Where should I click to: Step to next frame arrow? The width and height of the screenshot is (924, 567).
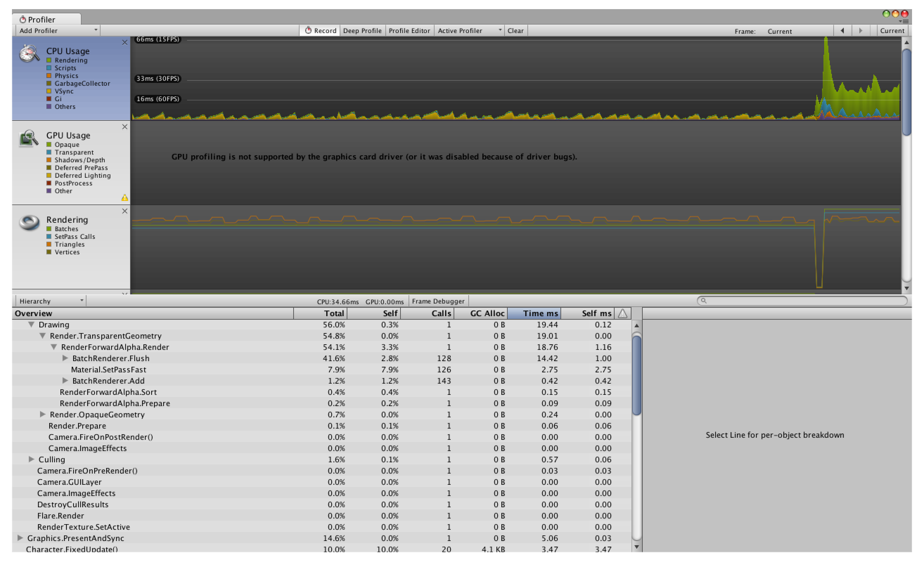[x=861, y=31]
